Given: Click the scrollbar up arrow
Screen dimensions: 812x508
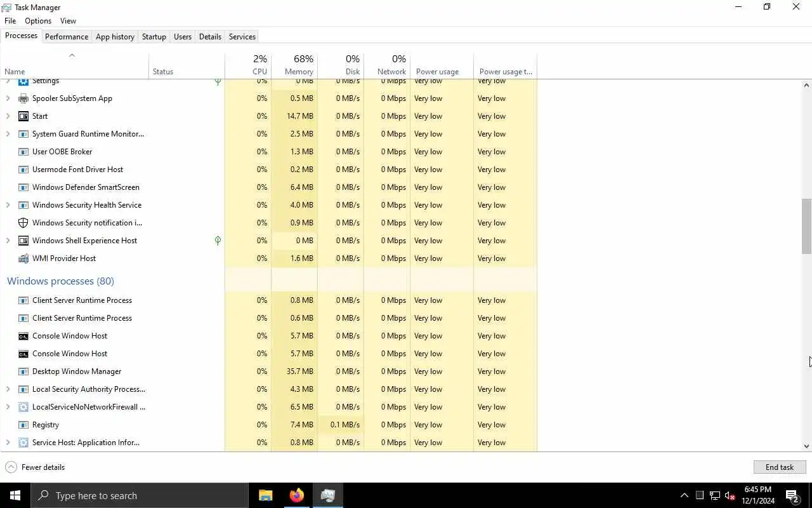Looking at the screenshot, I should [x=806, y=85].
